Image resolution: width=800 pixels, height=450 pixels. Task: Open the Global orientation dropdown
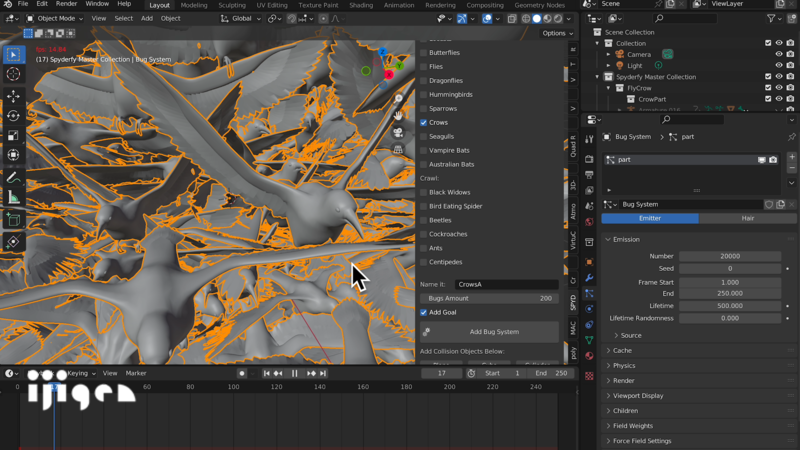[x=241, y=18]
